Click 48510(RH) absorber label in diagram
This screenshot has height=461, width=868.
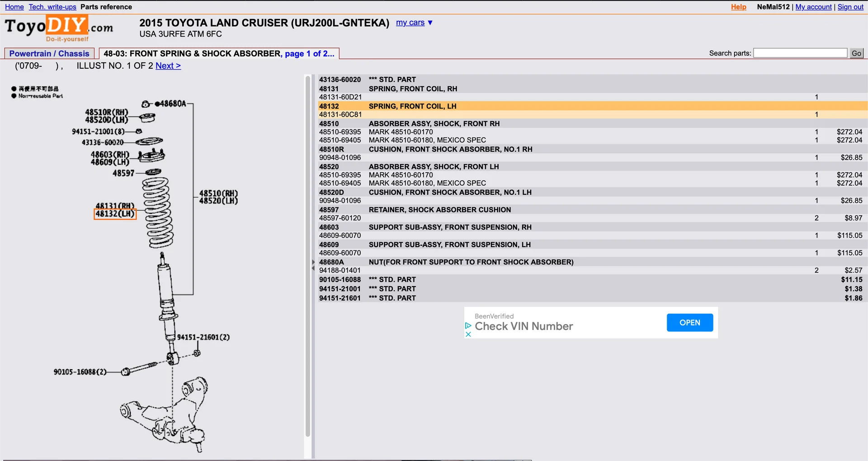click(x=218, y=193)
